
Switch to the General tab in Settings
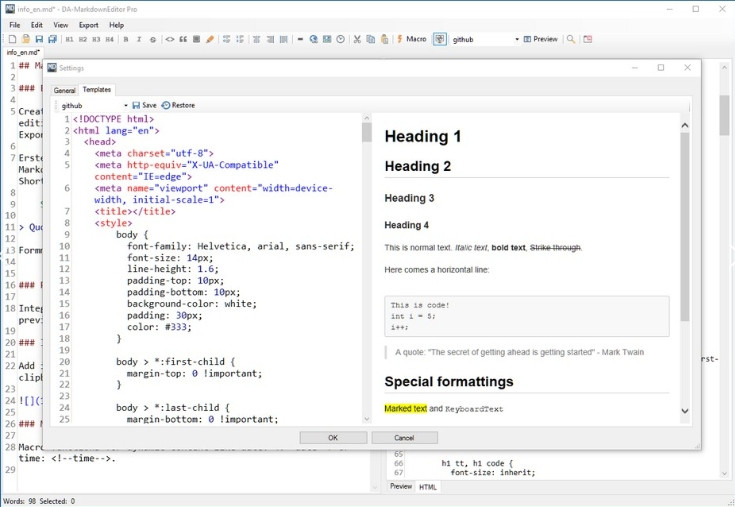(x=64, y=90)
